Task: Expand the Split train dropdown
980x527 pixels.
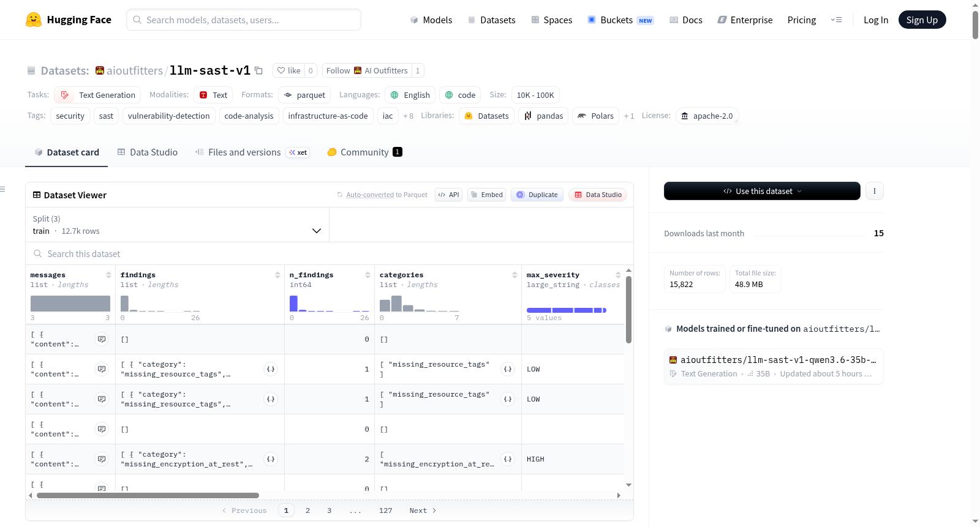Action: (177, 225)
